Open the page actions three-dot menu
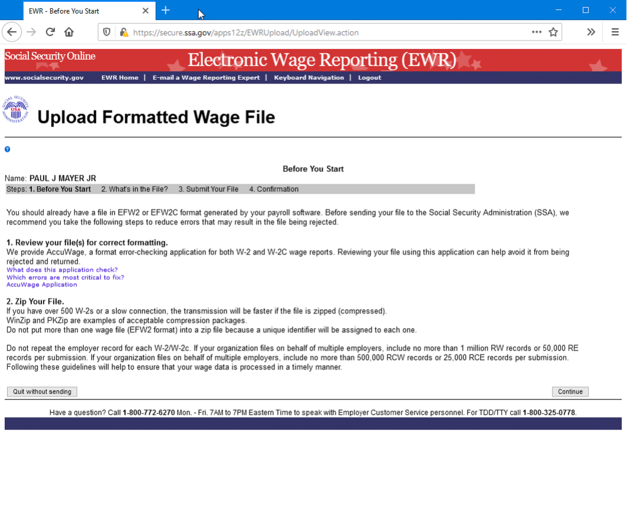The image size is (627, 510). click(x=536, y=32)
